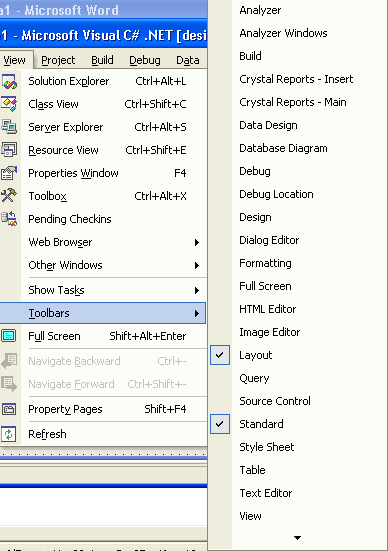Click Microsoft Visual C# .NET title bar

tap(103, 35)
